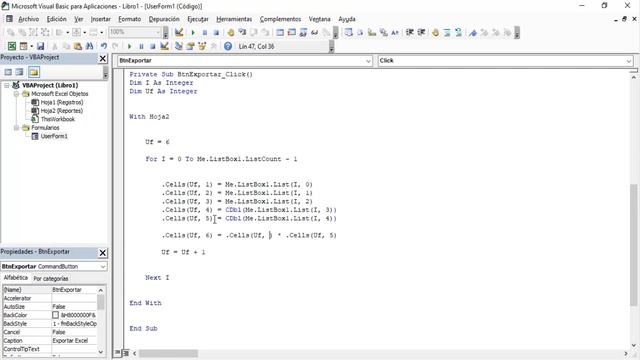Screen dimensions: 640x360
Task: Switch to Por categorías properties tab
Action: 51,278
